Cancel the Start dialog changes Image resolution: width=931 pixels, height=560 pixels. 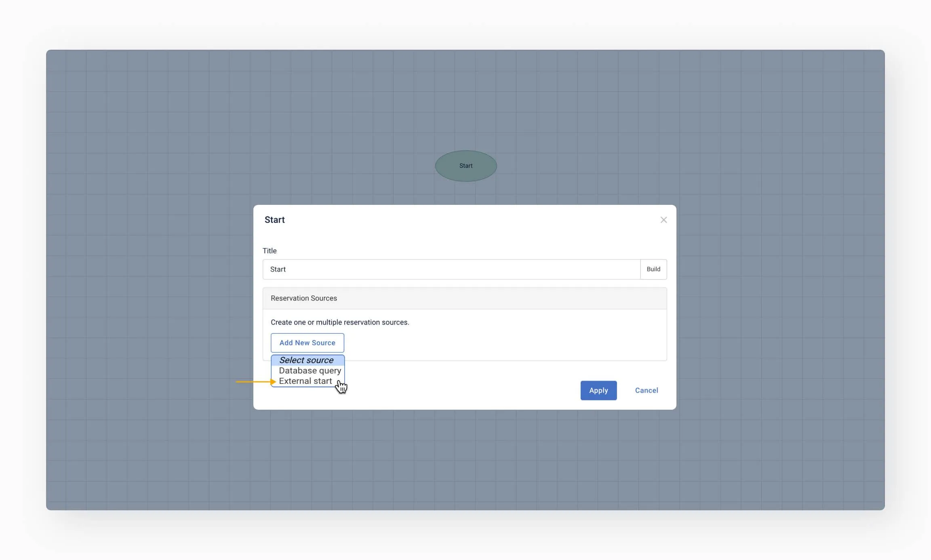(x=646, y=390)
